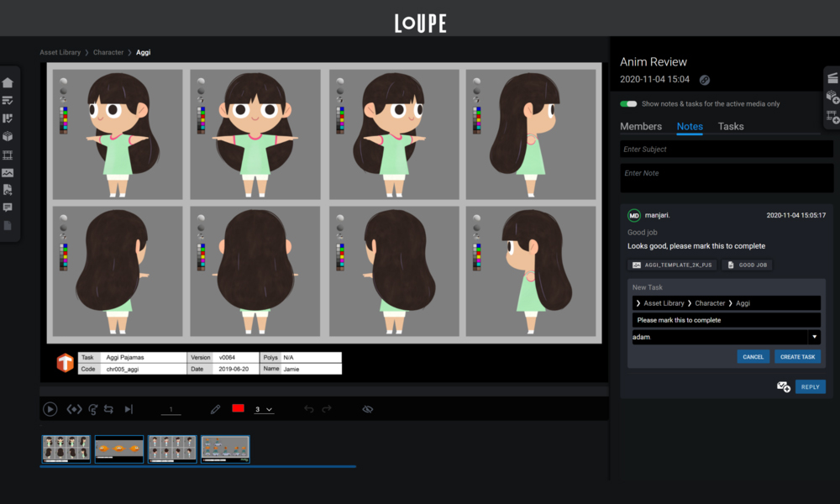The image size is (840, 504).
Task: Click the red annotation color swatch
Action: 238,408
